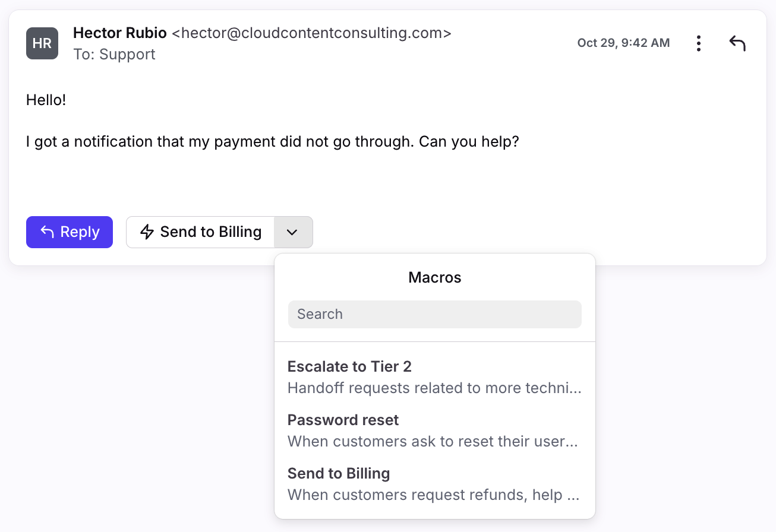
Task: Click the Oct 29, 9:42 AM timestamp
Action: pyautogui.click(x=623, y=43)
